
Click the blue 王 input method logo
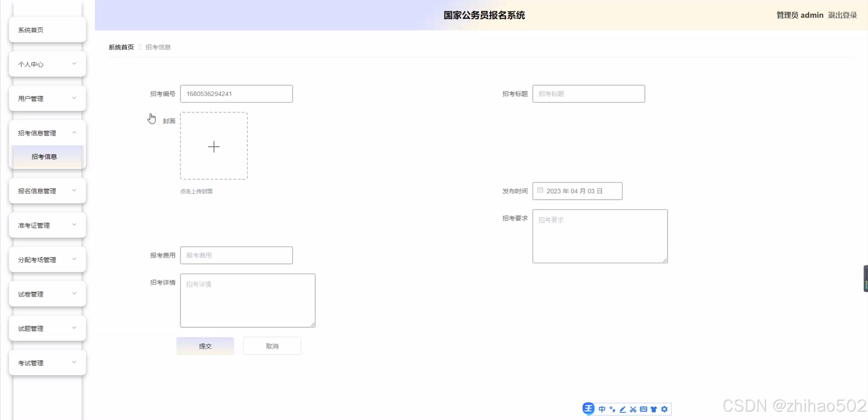(x=589, y=409)
